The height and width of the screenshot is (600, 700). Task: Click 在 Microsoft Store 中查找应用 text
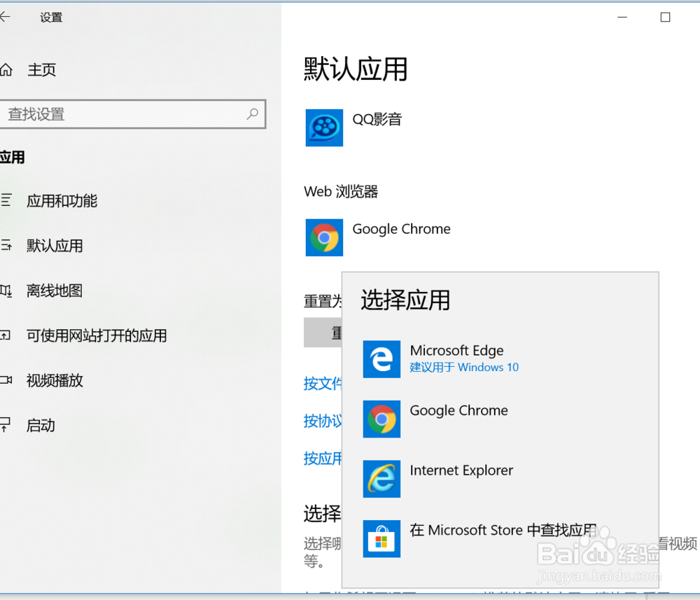[x=503, y=530]
